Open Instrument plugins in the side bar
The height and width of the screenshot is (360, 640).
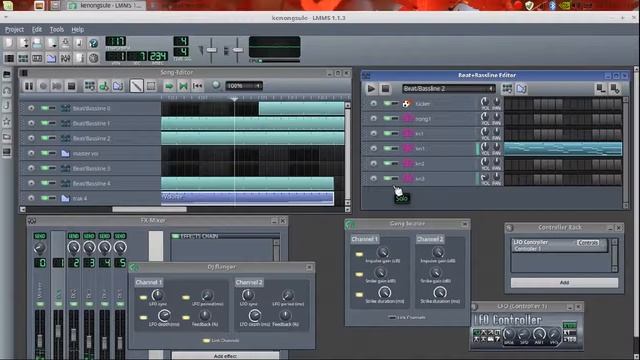click(7, 75)
